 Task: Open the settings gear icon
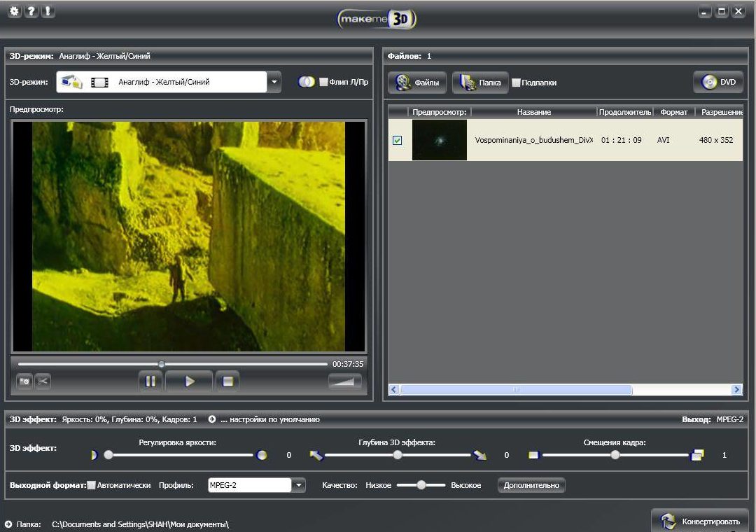pos(14,11)
